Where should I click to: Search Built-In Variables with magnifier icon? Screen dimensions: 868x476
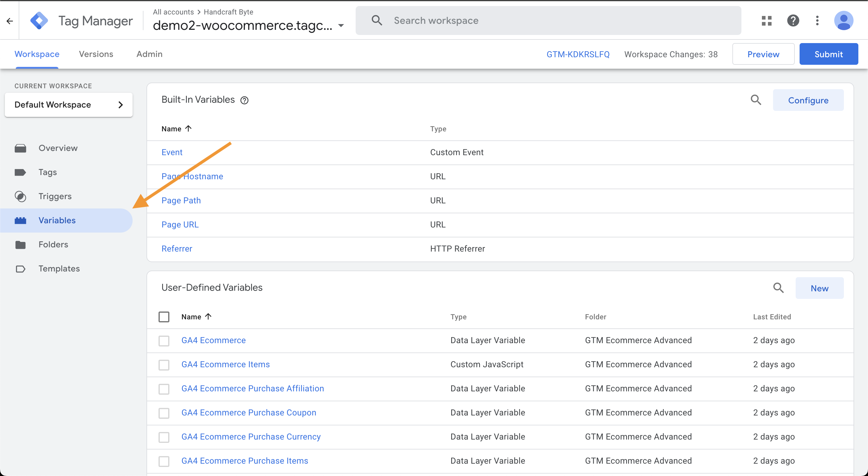tap(756, 100)
